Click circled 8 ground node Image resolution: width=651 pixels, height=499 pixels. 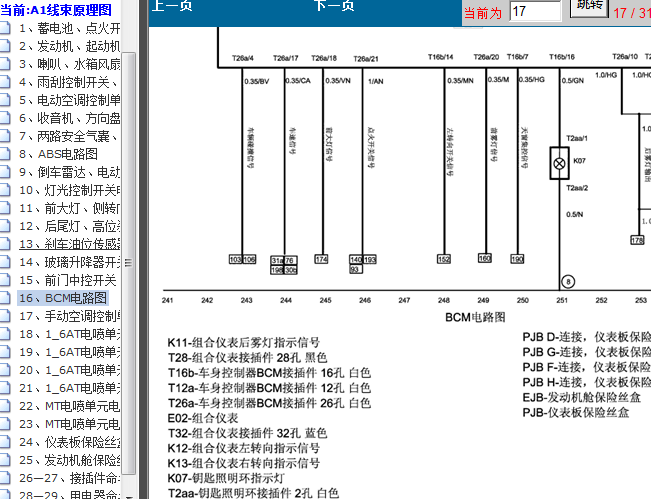pos(568,282)
